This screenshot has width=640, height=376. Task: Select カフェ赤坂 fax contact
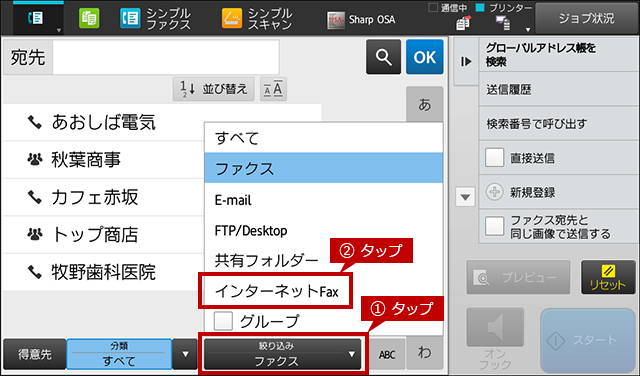(104, 197)
